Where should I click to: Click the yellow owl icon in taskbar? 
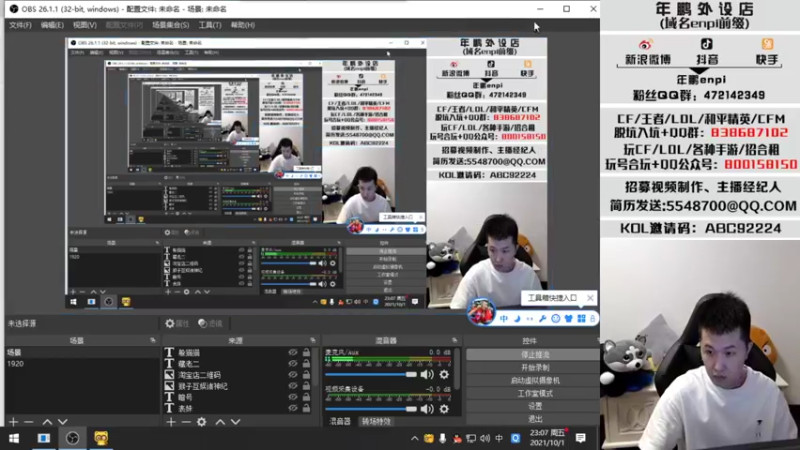pyautogui.click(x=101, y=438)
